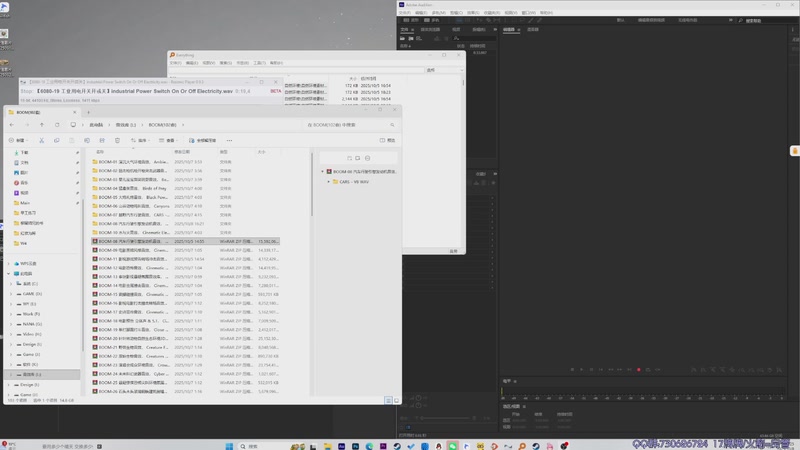Collapse BOOM-08 tree node in preview pane
The width and height of the screenshot is (800, 450).
[x=323, y=171]
